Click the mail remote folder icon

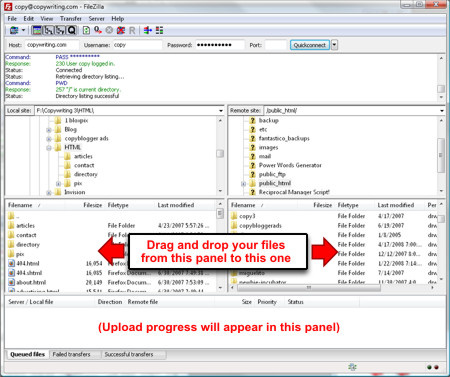pyautogui.click(x=252, y=156)
